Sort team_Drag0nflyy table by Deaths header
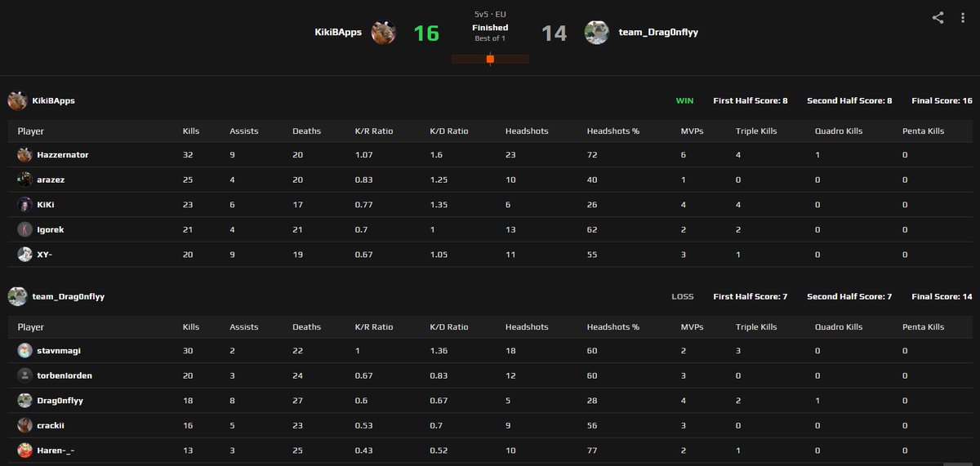Image resolution: width=980 pixels, height=466 pixels. [x=306, y=326]
